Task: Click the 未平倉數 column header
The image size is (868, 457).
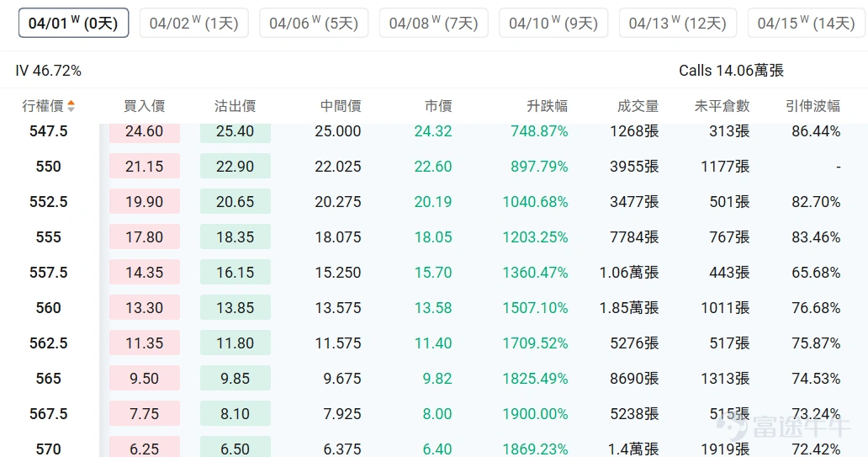Action: [722, 106]
